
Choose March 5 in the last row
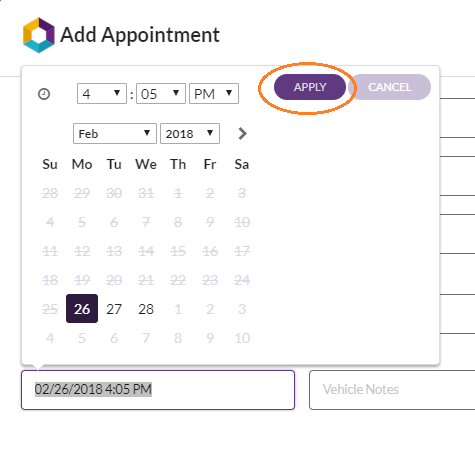(x=82, y=338)
